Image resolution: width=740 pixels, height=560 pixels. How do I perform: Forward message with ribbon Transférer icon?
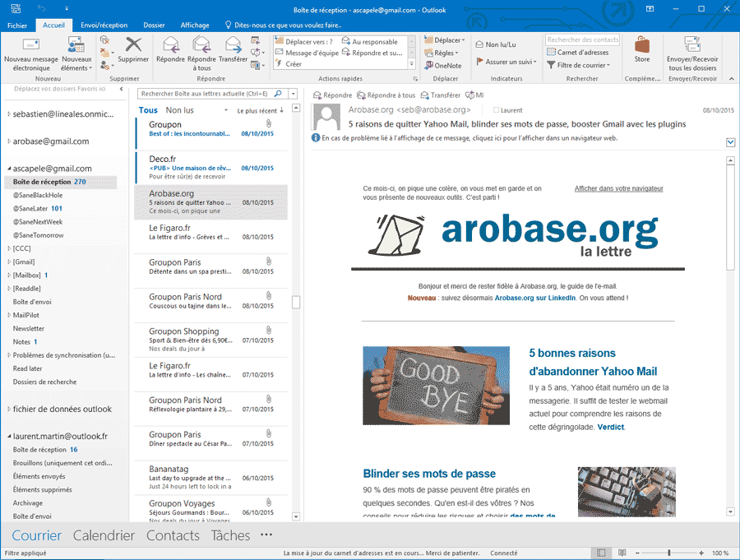(234, 50)
